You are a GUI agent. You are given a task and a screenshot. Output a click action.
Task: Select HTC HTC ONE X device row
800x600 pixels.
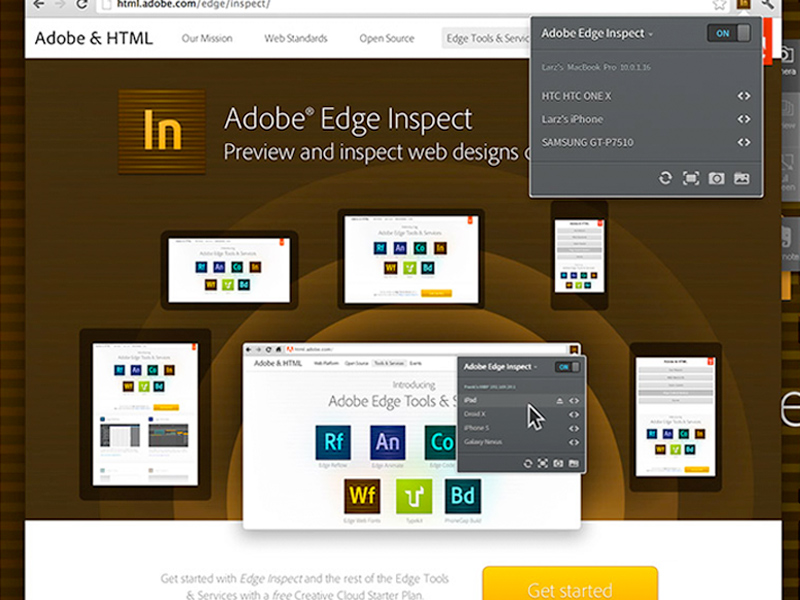pyautogui.click(x=646, y=96)
